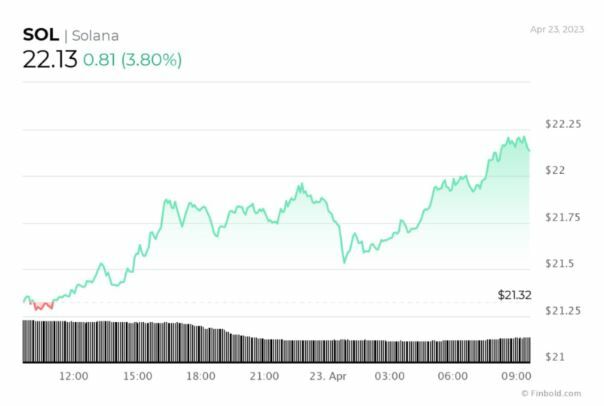604x406 pixels.
Task: Click the green 0.81 (3.80%) change value
Action: [x=133, y=60]
